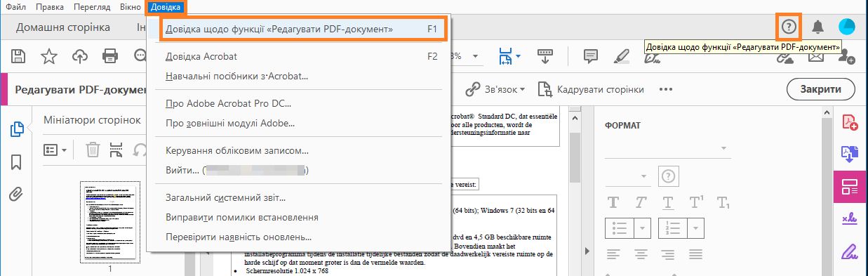Switch to Домашня сторінка tab
This screenshot has width=868, height=276.
click(63, 27)
